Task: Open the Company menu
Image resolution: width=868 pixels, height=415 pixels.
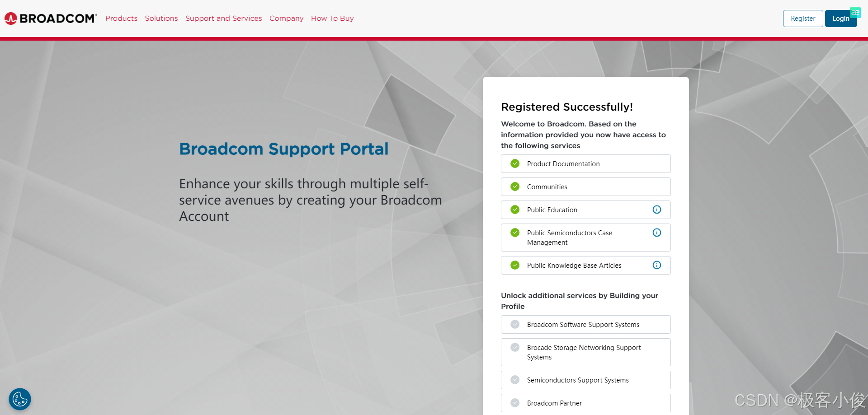Action: click(x=287, y=19)
